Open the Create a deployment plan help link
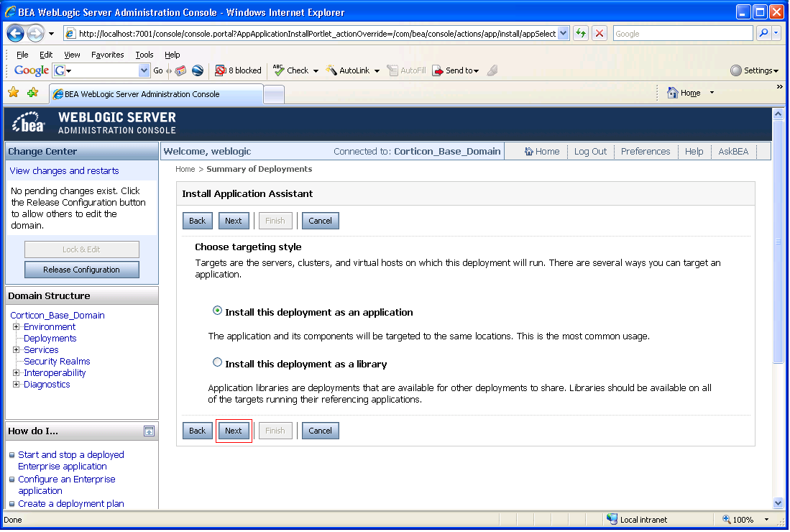This screenshot has width=790, height=532. [x=71, y=504]
